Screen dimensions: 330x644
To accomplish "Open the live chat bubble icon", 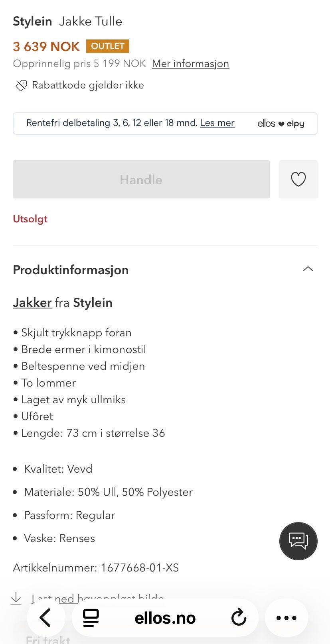I will pos(298,541).
